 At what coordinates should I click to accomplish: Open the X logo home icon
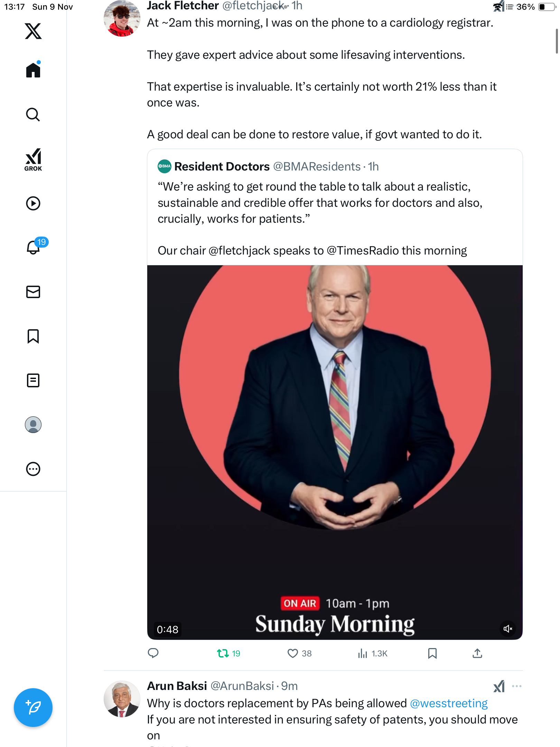tap(33, 31)
